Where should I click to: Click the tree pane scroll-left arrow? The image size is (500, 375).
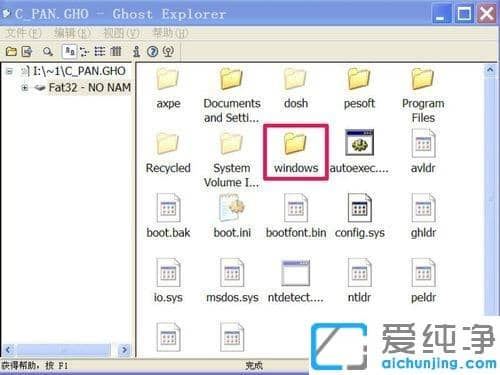8,350
